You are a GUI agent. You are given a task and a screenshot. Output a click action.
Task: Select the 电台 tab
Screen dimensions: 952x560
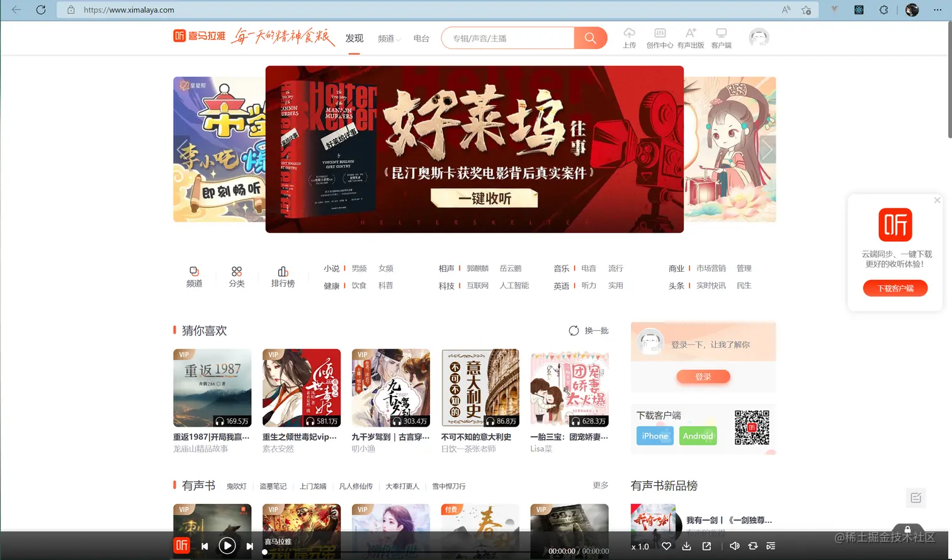click(x=421, y=38)
